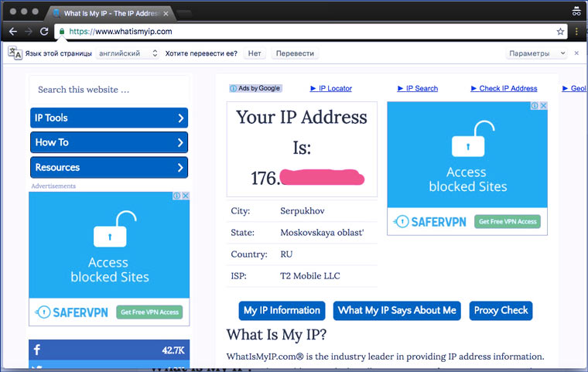
Task: Click the green padlock security icon
Action: [x=62, y=32]
